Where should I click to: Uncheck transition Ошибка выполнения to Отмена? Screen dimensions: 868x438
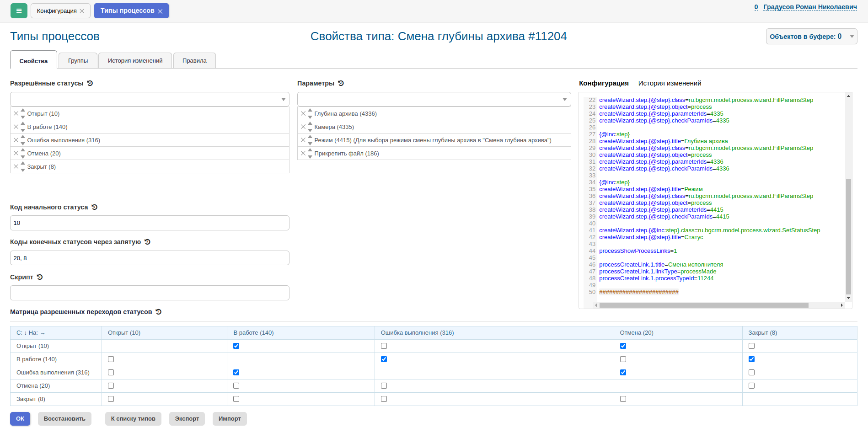click(623, 373)
